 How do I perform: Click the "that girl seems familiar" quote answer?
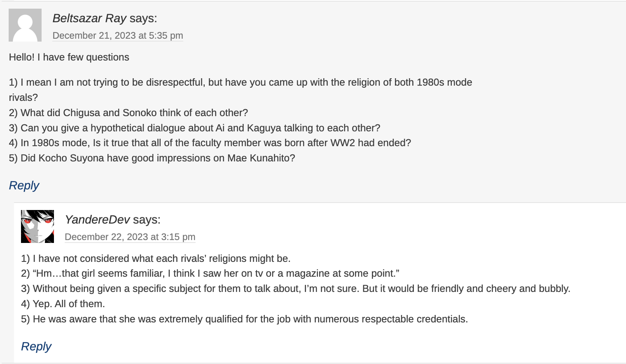[210, 273]
